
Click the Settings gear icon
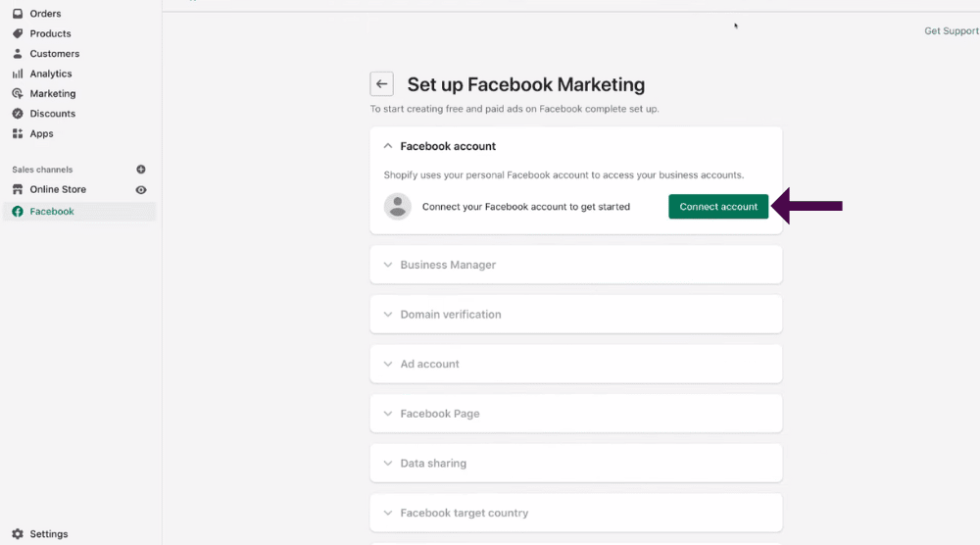click(18, 534)
